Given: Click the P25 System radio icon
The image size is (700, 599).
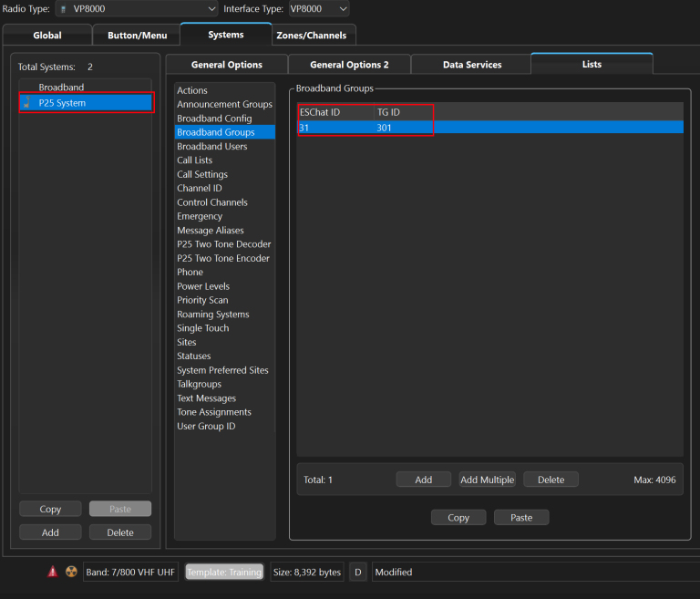Looking at the screenshot, I should click(26, 103).
